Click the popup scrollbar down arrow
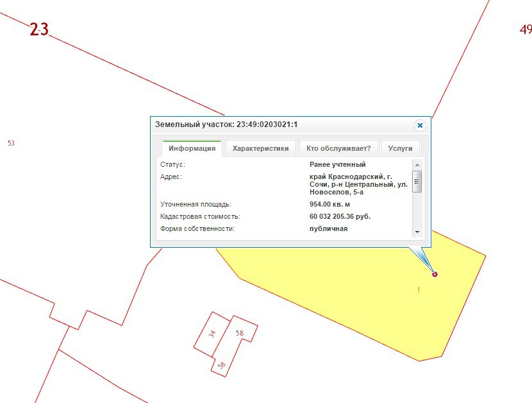Viewport: 532px width, 403px height. (417, 232)
